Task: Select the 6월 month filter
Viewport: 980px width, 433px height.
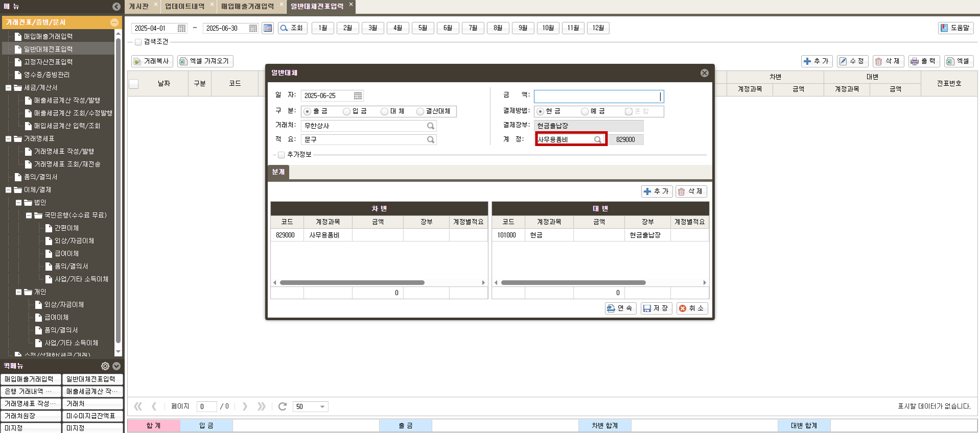Action: pos(448,28)
